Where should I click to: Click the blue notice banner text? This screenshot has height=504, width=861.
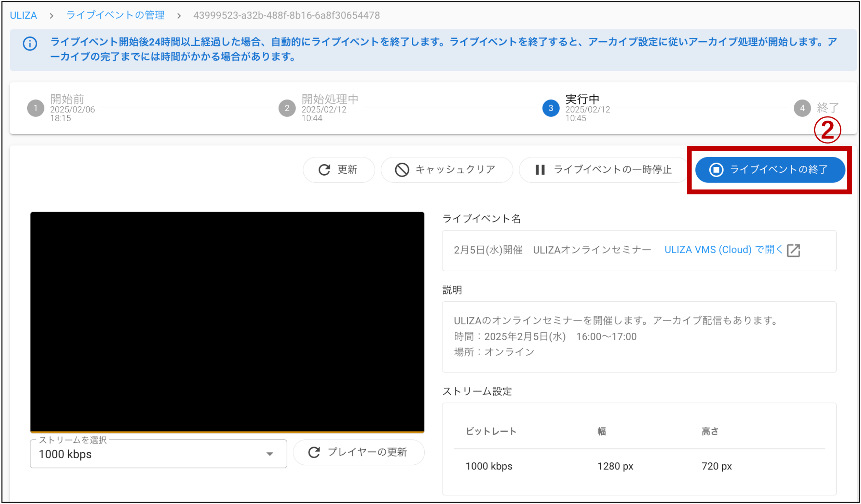point(444,49)
